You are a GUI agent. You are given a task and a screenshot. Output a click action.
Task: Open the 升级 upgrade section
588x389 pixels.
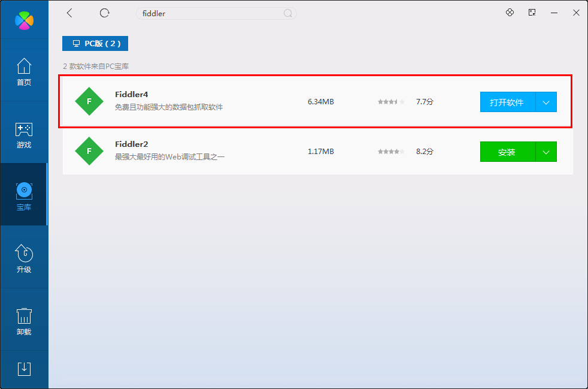[x=24, y=258]
